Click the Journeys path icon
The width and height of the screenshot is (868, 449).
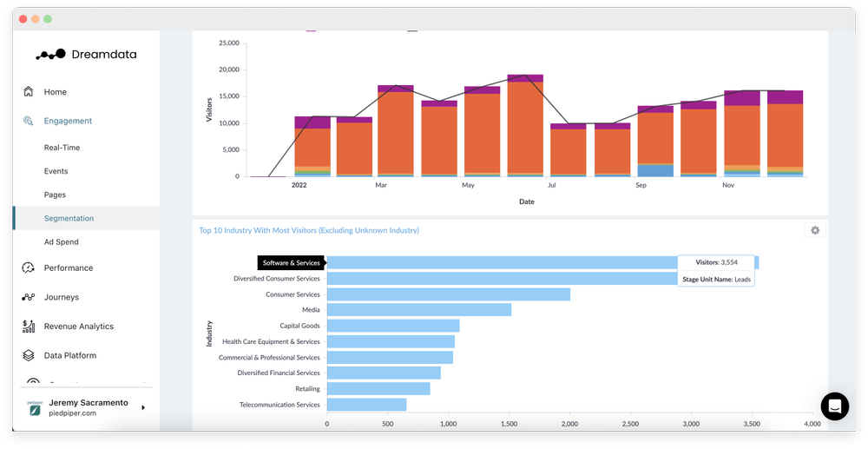(x=29, y=298)
